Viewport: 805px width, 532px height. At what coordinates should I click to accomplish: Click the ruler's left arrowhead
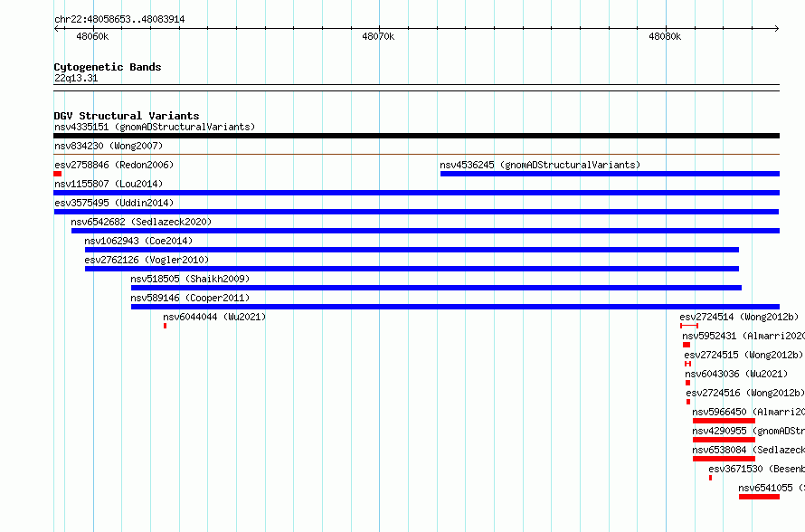(56, 28)
